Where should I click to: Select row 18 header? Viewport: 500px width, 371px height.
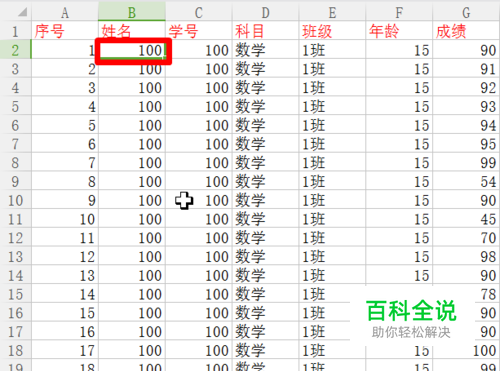(x=15, y=350)
